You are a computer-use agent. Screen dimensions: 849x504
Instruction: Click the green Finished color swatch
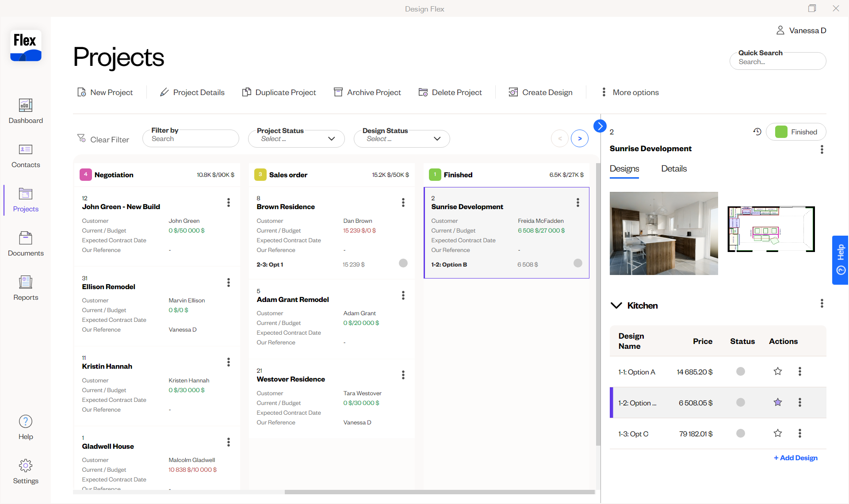click(x=781, y=132)
